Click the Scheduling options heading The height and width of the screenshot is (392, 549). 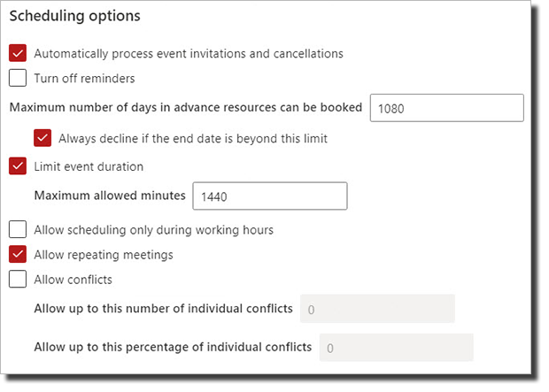pos(75,16)
